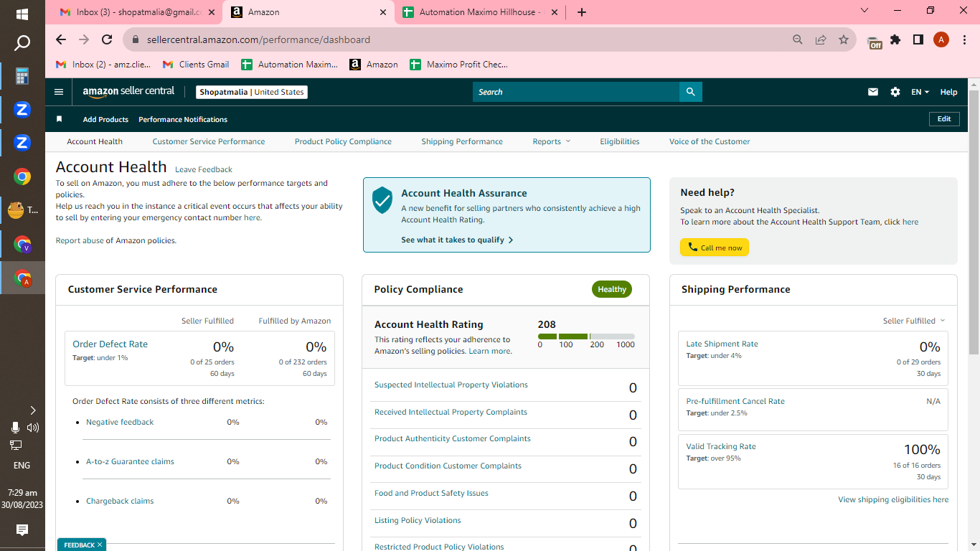Image resolution: width=980 pixels, height=551 pixels.
Task: Open the Negative feedback link
Action: coord(120,422)
